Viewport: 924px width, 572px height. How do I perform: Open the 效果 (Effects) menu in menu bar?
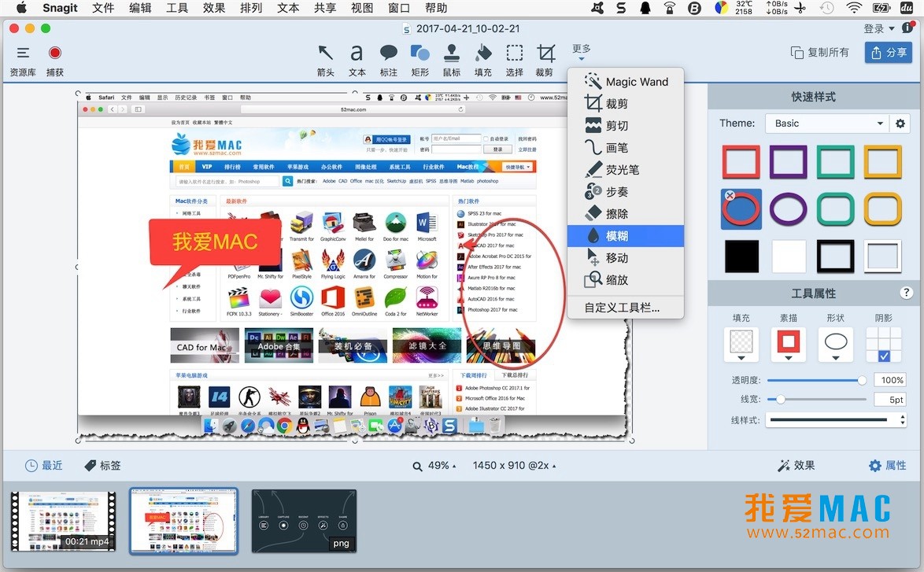(x=214, y=8)
